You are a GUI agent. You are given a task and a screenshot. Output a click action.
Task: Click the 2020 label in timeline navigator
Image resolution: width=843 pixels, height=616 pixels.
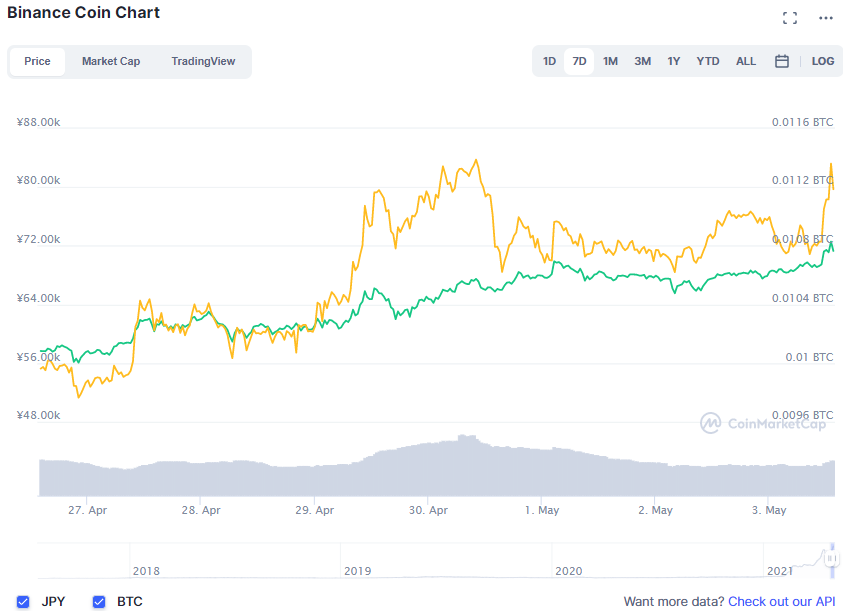569,571
